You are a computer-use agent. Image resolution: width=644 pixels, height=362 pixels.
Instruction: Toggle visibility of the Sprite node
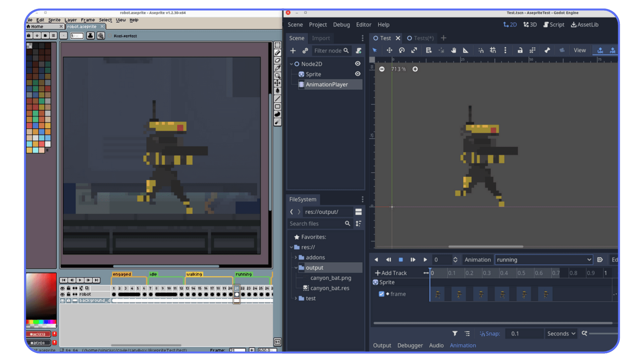tap(358, 74)
